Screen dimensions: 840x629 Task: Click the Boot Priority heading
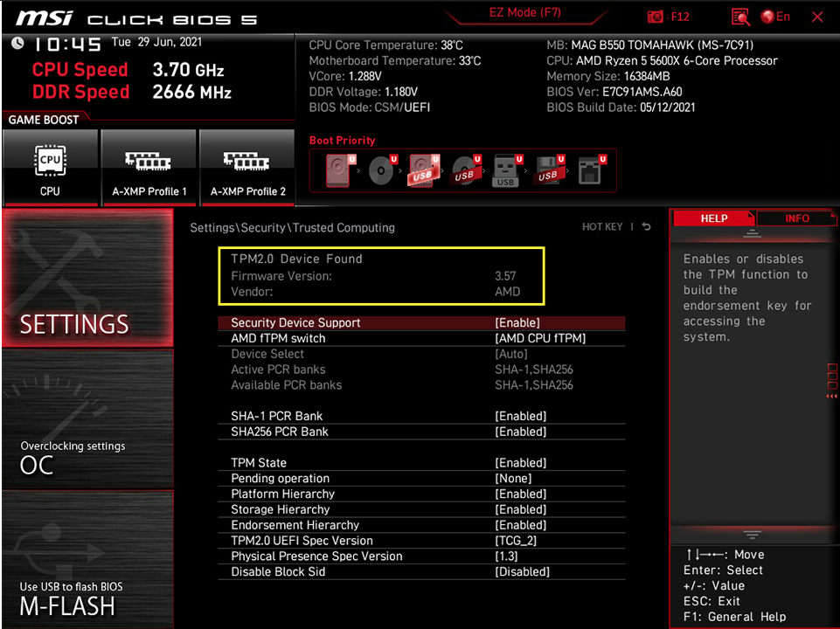pos(343,141)
